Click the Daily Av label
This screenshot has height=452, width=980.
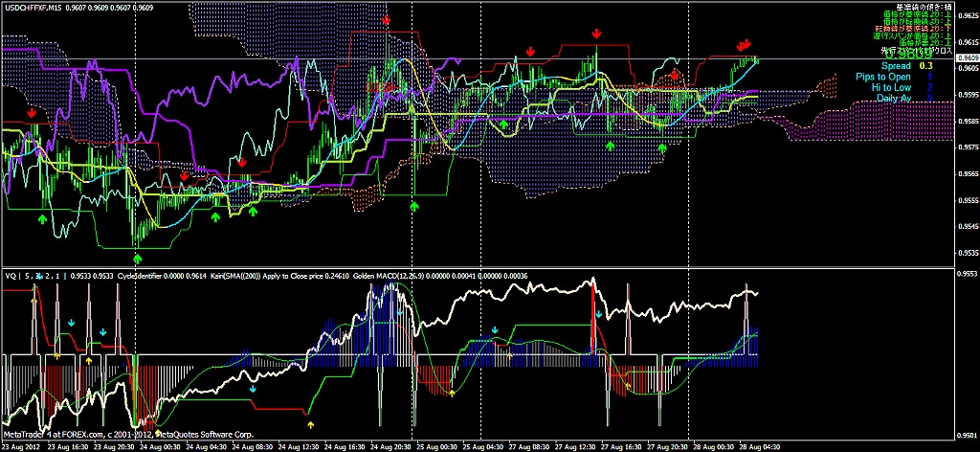point(893,98)
